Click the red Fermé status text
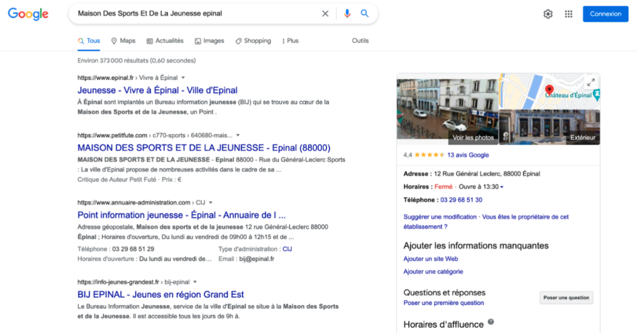Image resolution: width=644 pixels, height=333 pixels. 443,187
